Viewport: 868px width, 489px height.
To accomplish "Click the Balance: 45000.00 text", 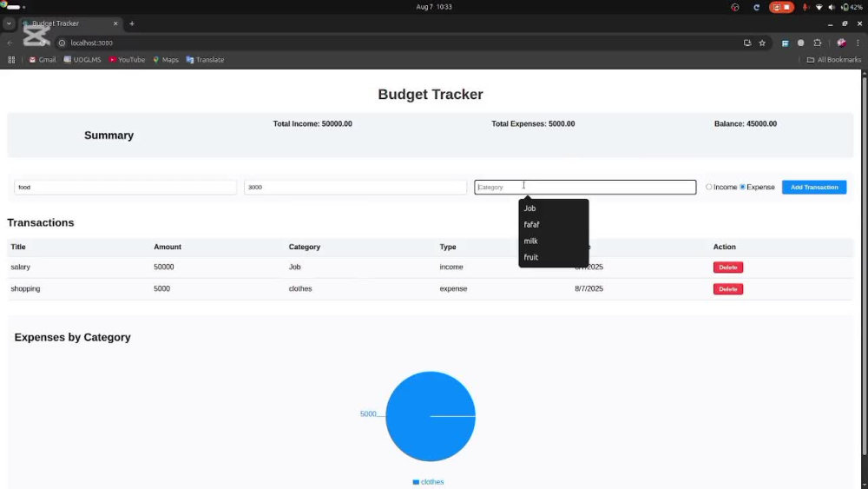I will point(745,124).
